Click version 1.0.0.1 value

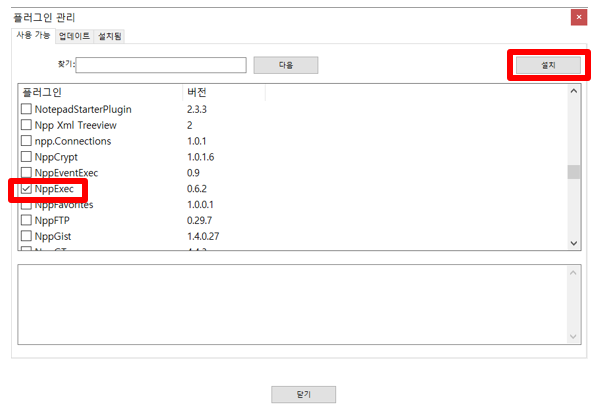click(x=200, y=204)
